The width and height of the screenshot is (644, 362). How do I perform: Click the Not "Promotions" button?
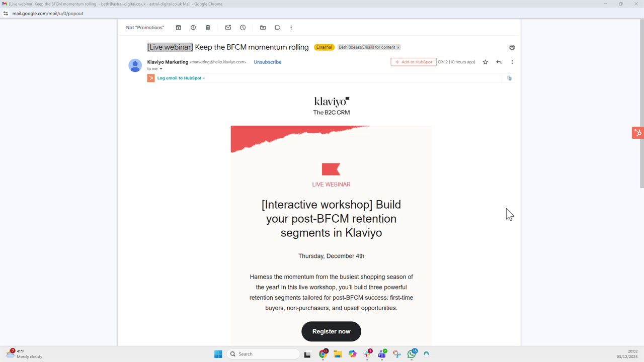(x=145, y=28)
